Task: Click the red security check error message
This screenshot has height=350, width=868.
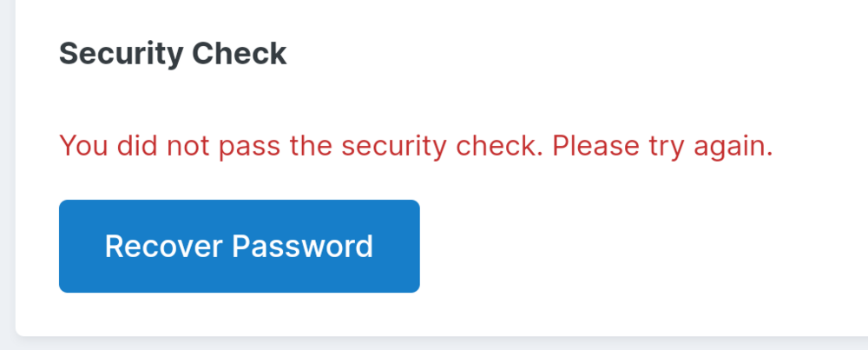Action: (415, 145)
